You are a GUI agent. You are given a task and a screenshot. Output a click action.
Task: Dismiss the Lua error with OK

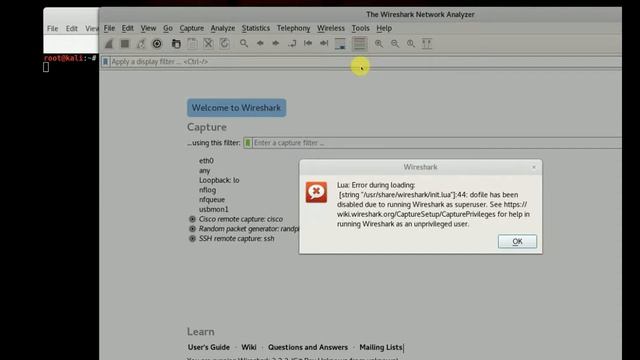(x=517, y=241)
